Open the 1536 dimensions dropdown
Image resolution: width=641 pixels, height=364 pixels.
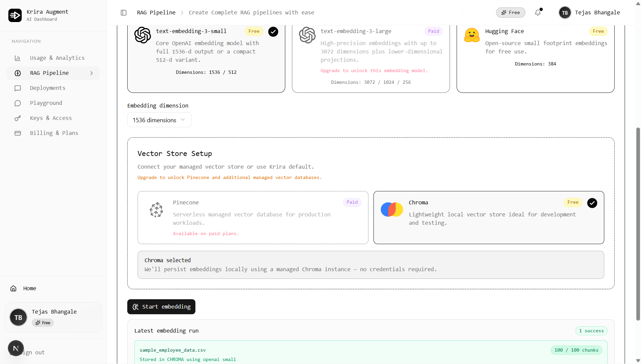coord(159,120)
